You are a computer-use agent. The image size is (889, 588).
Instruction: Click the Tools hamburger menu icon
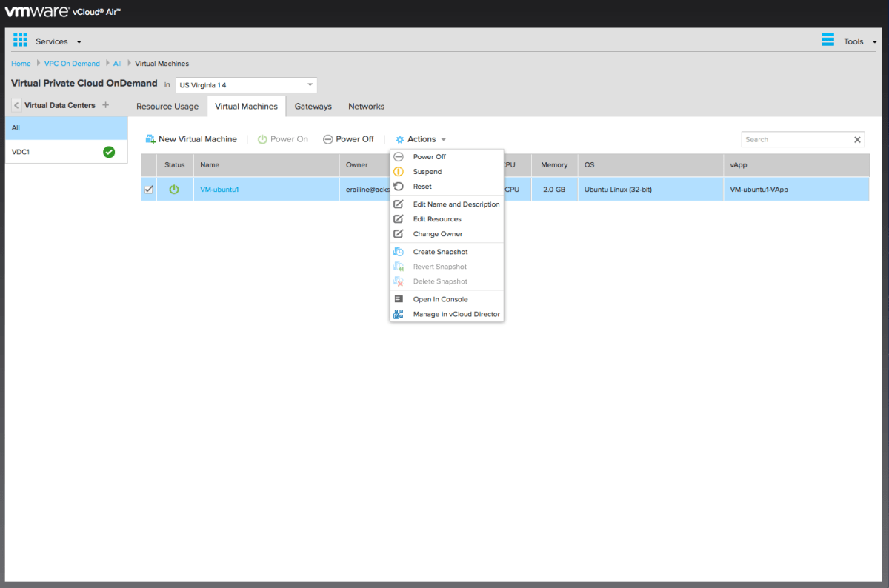coord(828,40)
